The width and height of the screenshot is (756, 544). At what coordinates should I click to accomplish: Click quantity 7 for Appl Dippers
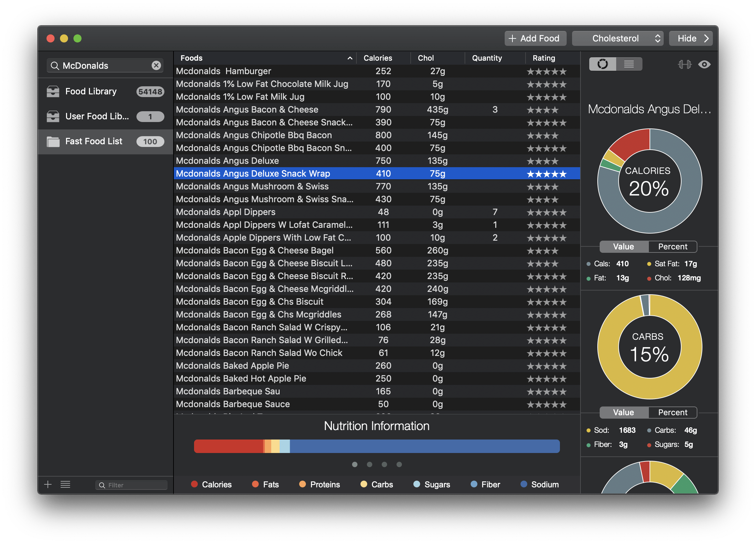click(x=495, y=212)
